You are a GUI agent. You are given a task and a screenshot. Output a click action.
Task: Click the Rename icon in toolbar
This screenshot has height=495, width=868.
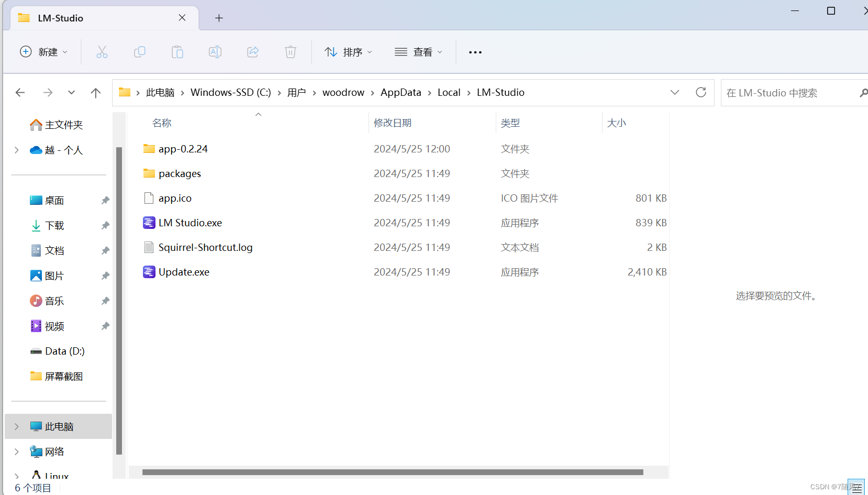pyautogui.click(x=215, y=52)
